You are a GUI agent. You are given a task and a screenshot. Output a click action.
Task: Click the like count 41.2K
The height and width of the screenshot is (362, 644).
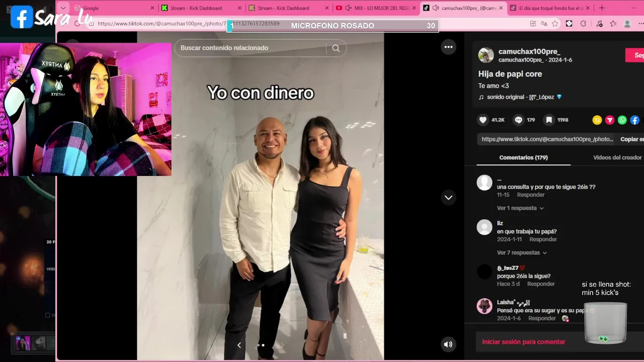[x=498, y=120]
